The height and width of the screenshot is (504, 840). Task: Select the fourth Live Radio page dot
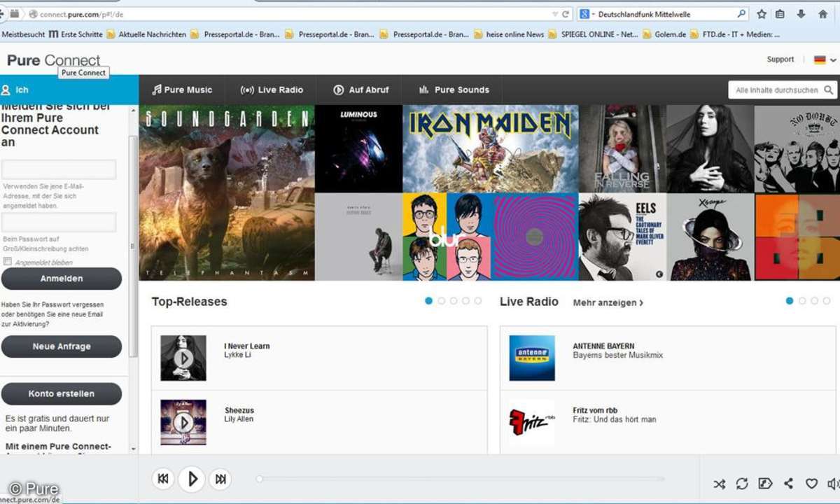827,301
